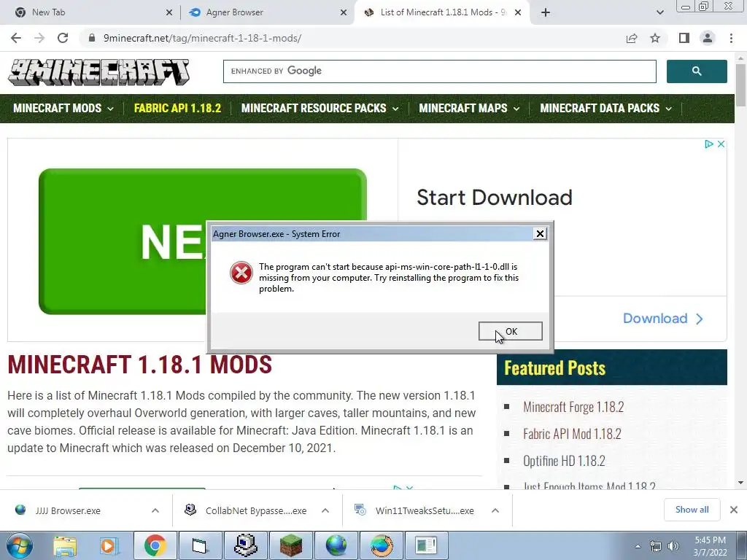Click the orange-ring globe browser taskbar icon

[381, 545]
